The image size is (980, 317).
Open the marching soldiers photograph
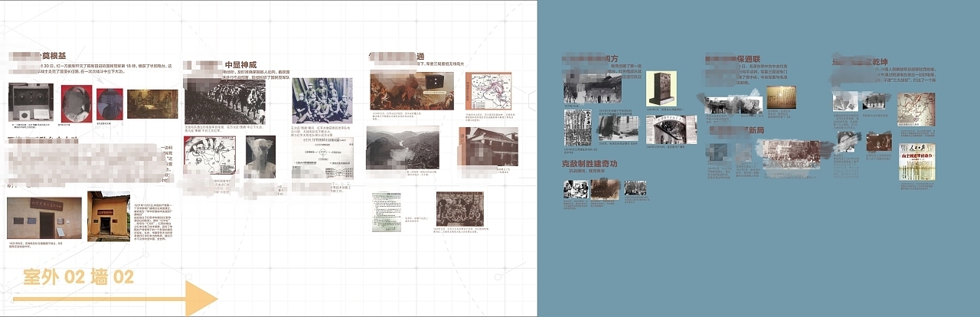pyautogui.click(x=224, y=101)
